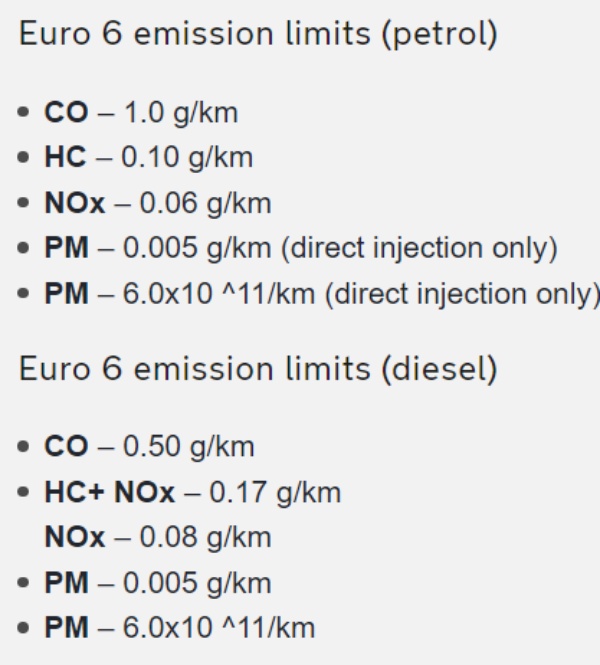Click the diesel CO 0.50 g/km entry

click(149, 447)
